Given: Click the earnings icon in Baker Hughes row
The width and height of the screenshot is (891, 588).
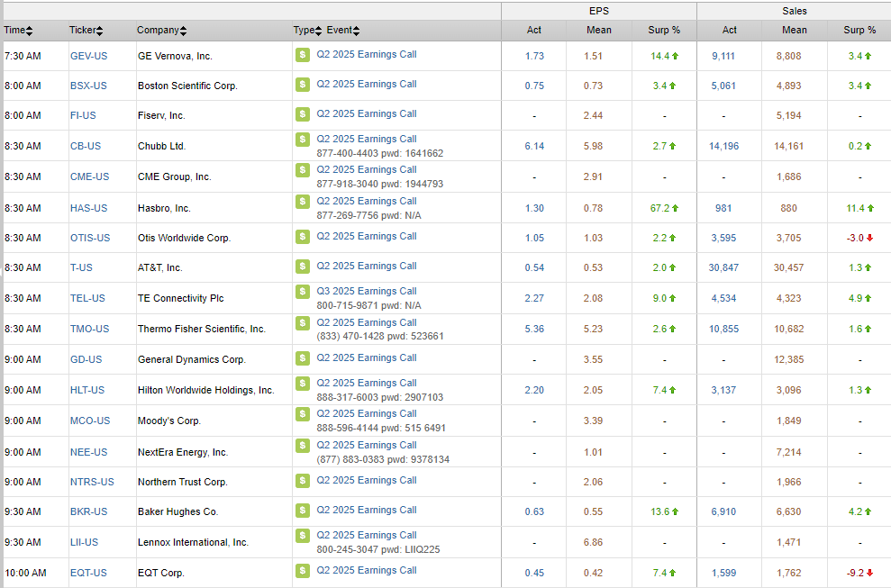Looking at the screenshot, I should coord(303,511).
